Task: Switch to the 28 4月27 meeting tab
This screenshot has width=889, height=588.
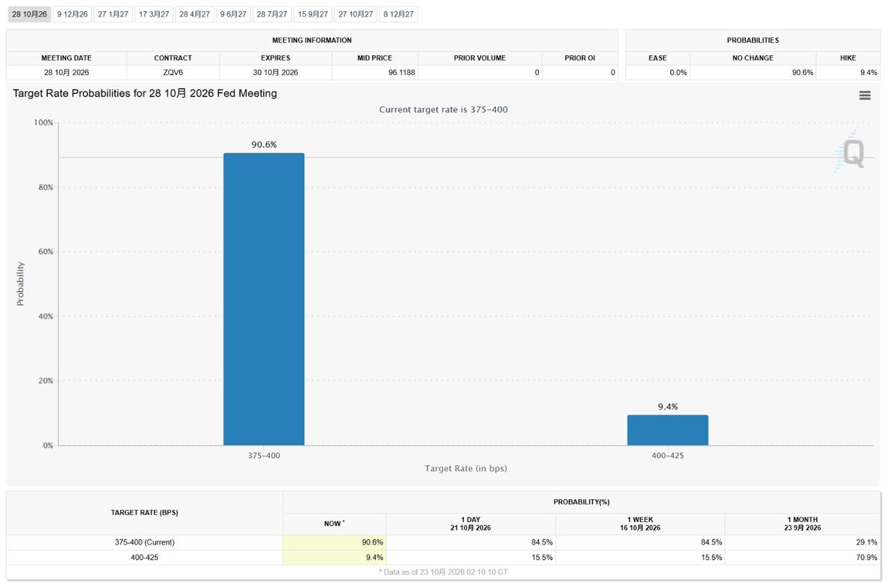Action: [194, 14]
